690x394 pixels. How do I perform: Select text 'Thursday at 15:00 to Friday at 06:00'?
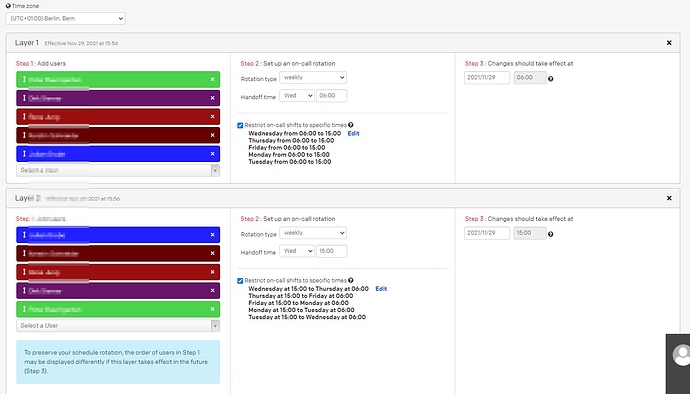[x=301, y=296]
